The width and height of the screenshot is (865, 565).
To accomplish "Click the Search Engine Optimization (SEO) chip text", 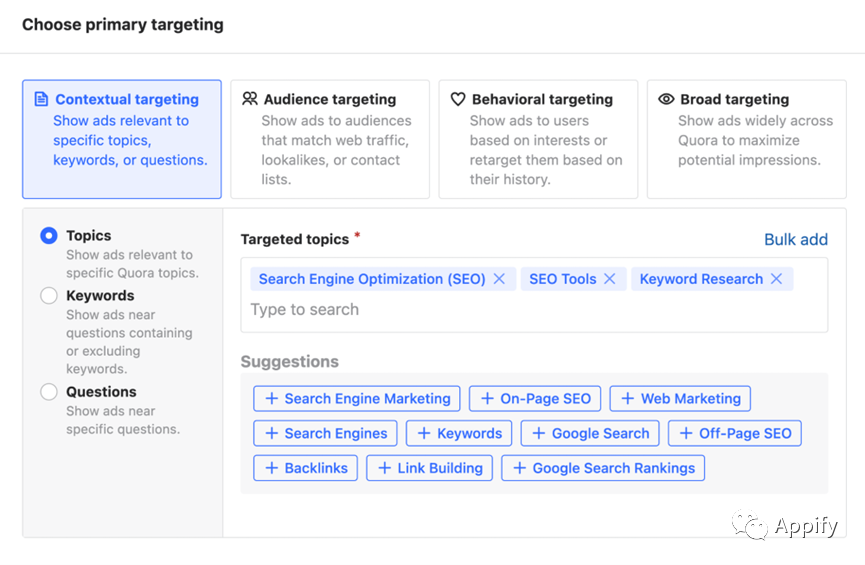I will click(372, 279).
